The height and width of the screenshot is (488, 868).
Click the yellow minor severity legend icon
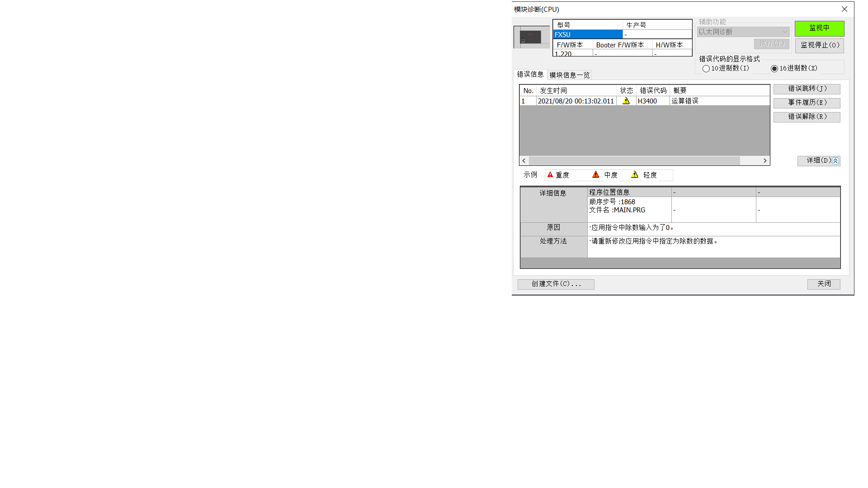[x=635, y=175]
